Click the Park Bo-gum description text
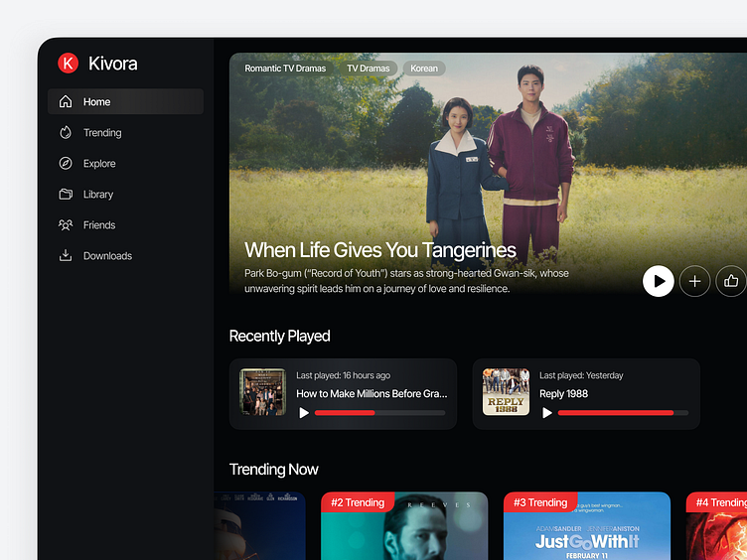This screenshot has height=560, width=747. (x=406, y=281)
